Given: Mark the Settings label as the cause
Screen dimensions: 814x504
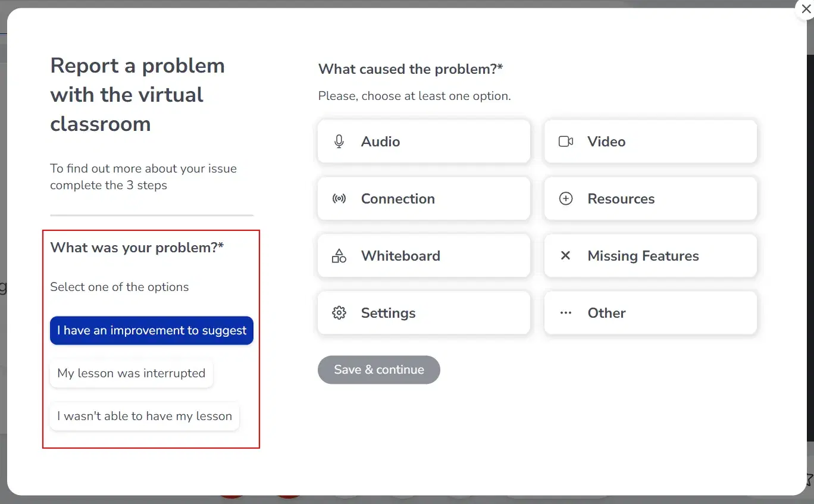Looking at the screenshot, I should tap(388, 313).
